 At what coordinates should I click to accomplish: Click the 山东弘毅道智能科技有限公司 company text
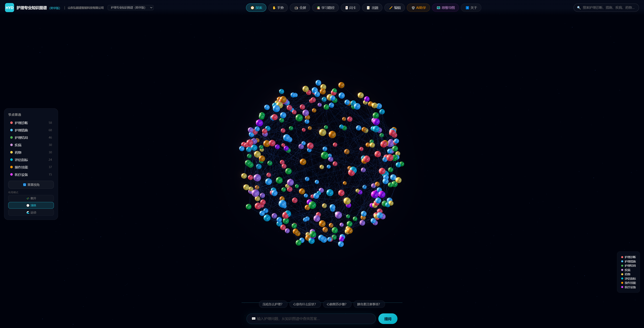coord(86,8)
